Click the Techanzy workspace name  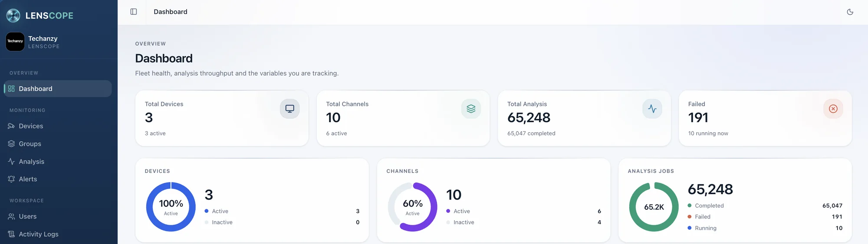[x=43, y=39]
